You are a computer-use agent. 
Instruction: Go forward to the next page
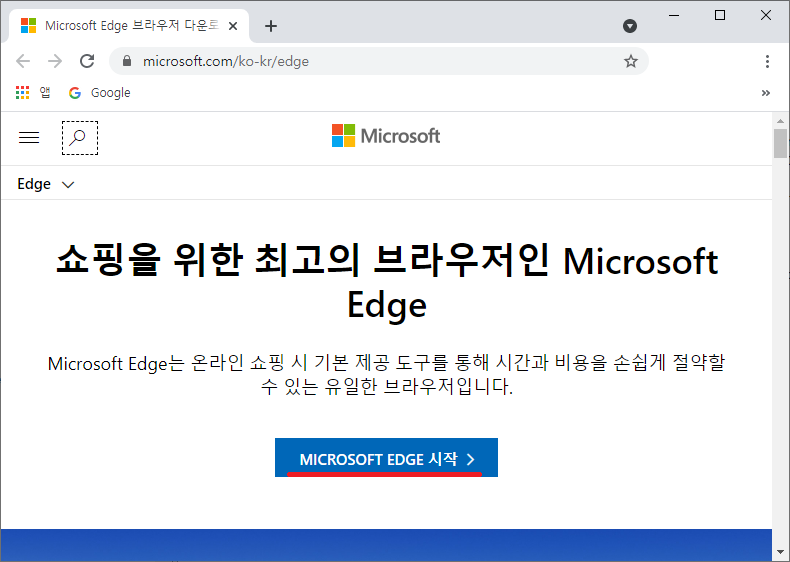pos(55,61)
